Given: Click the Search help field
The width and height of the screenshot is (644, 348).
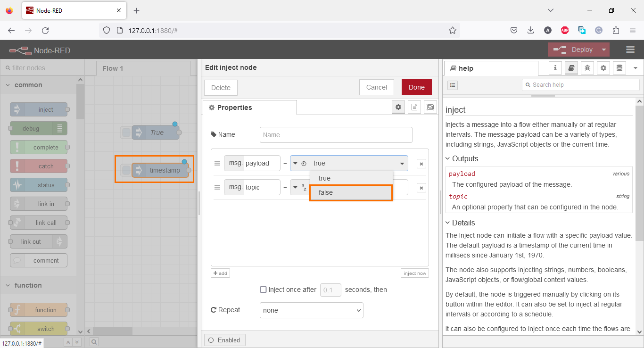Looking at the screenshot, I should click(581, 85).
